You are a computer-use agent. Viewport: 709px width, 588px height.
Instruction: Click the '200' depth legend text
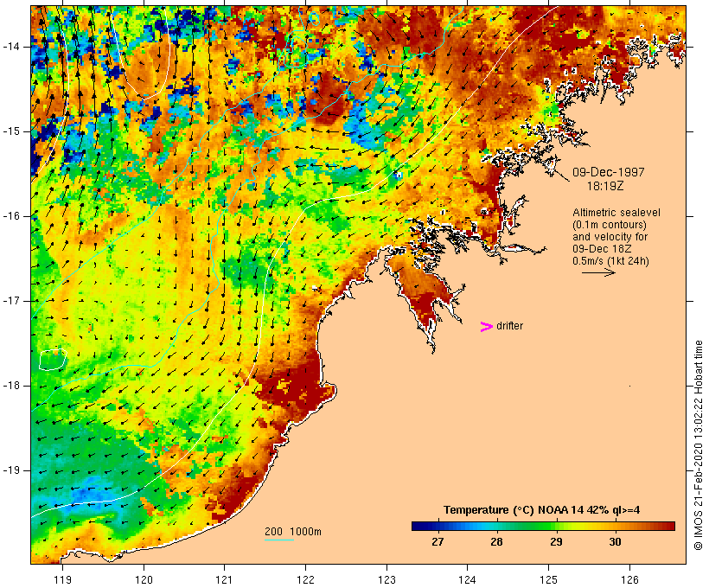click(273, 532)
